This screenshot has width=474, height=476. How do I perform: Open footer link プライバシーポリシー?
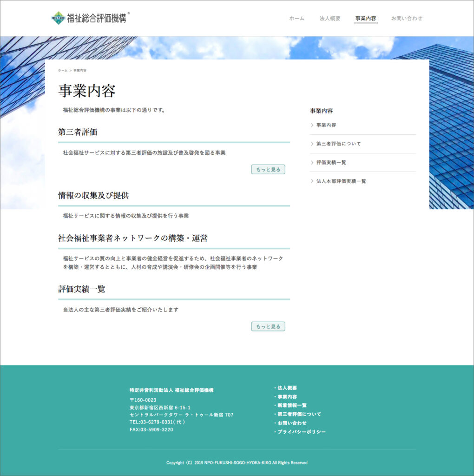[x=302, y=432]
